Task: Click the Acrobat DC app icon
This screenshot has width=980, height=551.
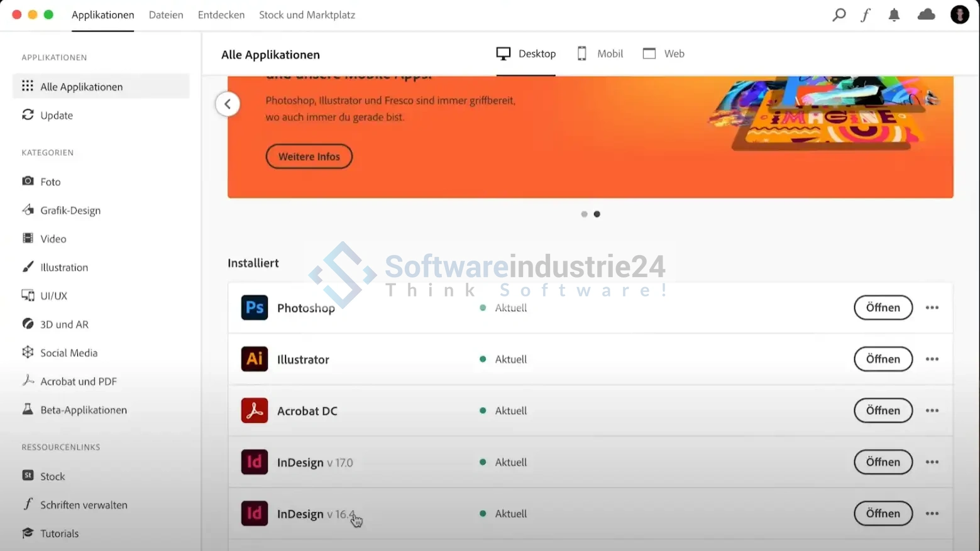Action: click(x=255, y=411)
